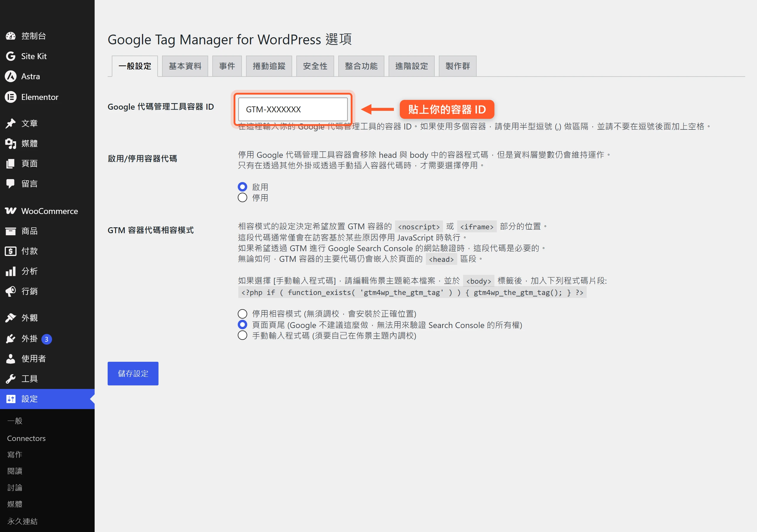Click the <head> code tag text

(441, 259)
